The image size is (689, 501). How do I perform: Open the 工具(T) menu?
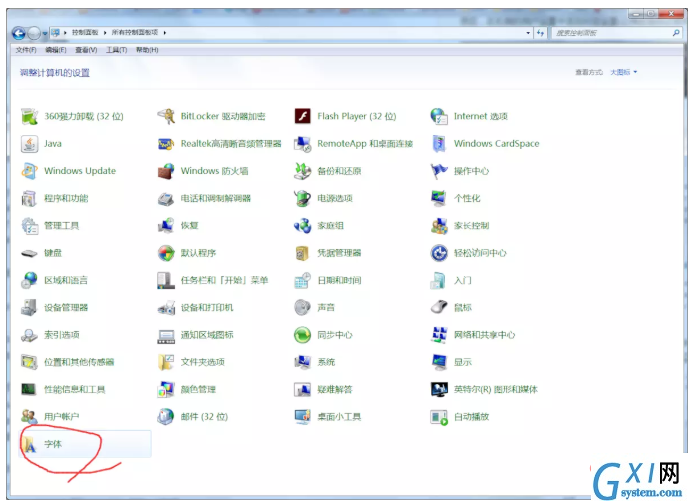pos(116,50)
